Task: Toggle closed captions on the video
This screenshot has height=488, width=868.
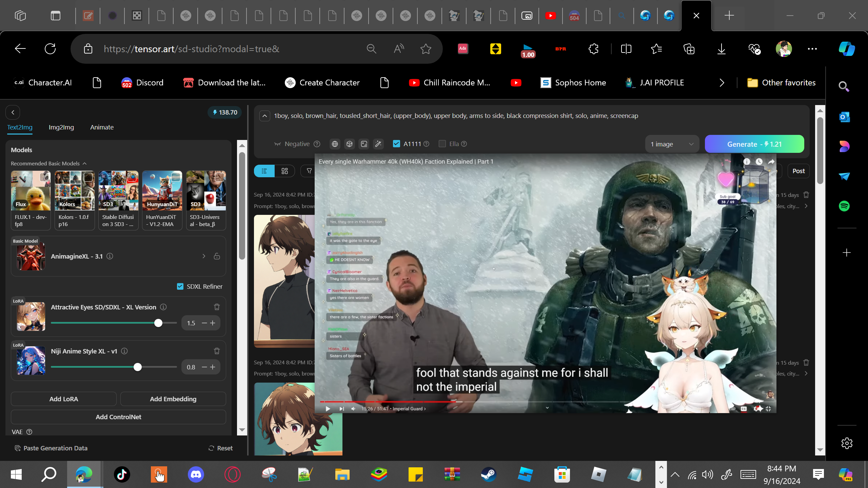Action: point(744,409)
